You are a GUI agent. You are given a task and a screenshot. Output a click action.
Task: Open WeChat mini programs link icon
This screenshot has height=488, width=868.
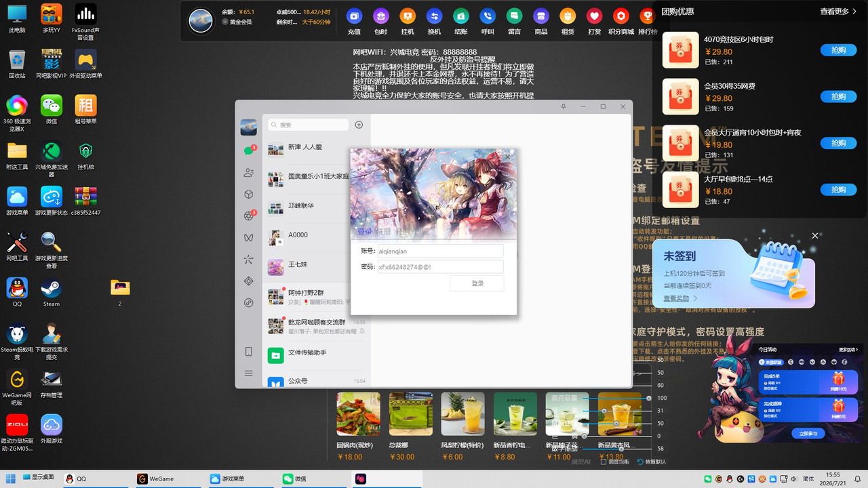click(x=249, y=303)
